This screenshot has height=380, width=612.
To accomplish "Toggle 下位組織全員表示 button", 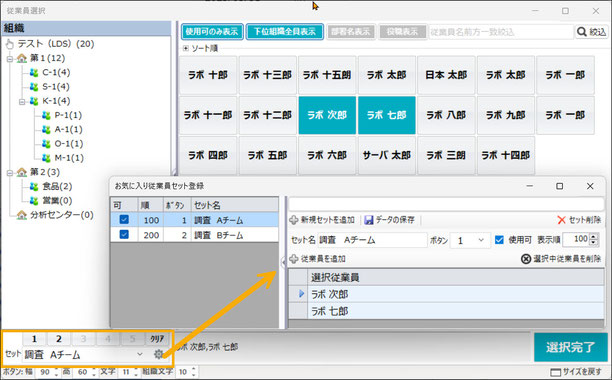I will tap(285, 32).
